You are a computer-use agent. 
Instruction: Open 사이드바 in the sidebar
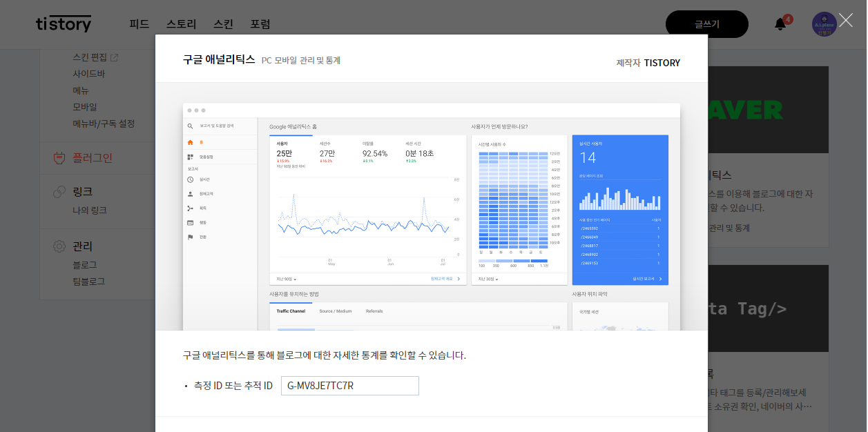[x=89, y=74]
